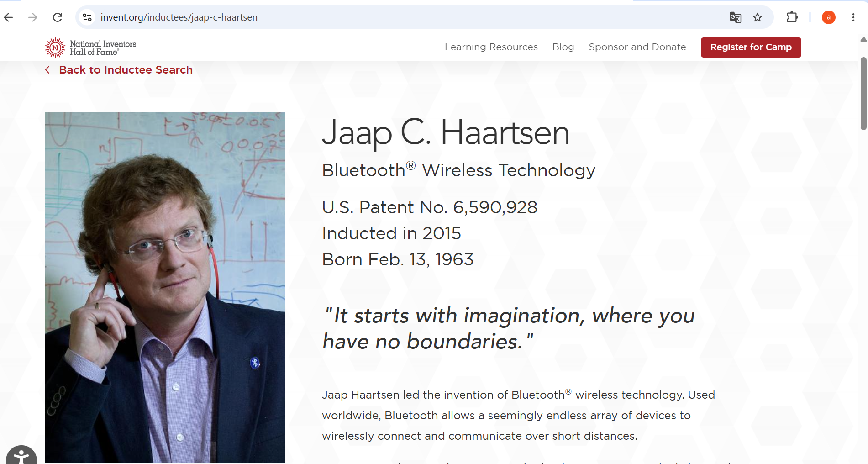
Task: Click the text Born Feb. 13, 1963
Action: coord(398,259)
